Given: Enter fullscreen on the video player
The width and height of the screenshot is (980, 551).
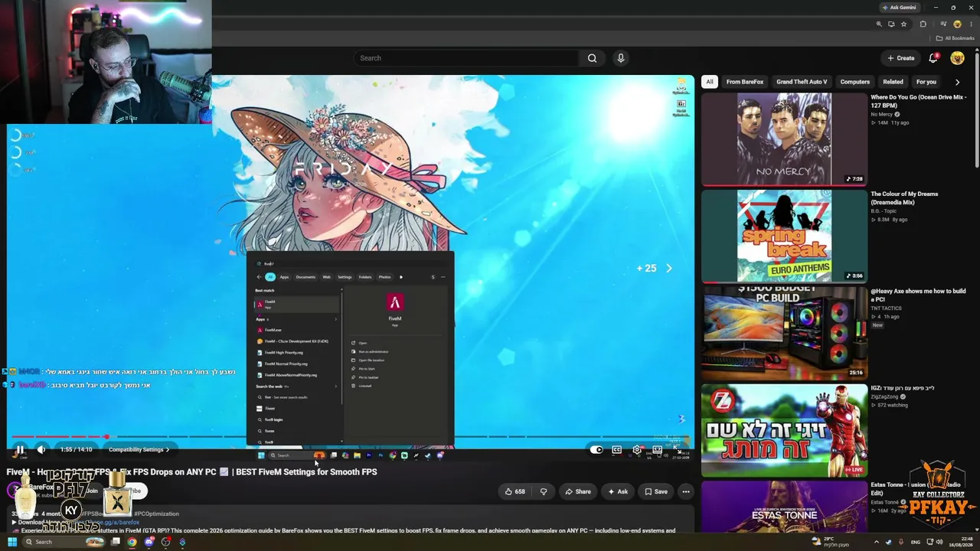Looking at the screenshot, I should 678,450.
